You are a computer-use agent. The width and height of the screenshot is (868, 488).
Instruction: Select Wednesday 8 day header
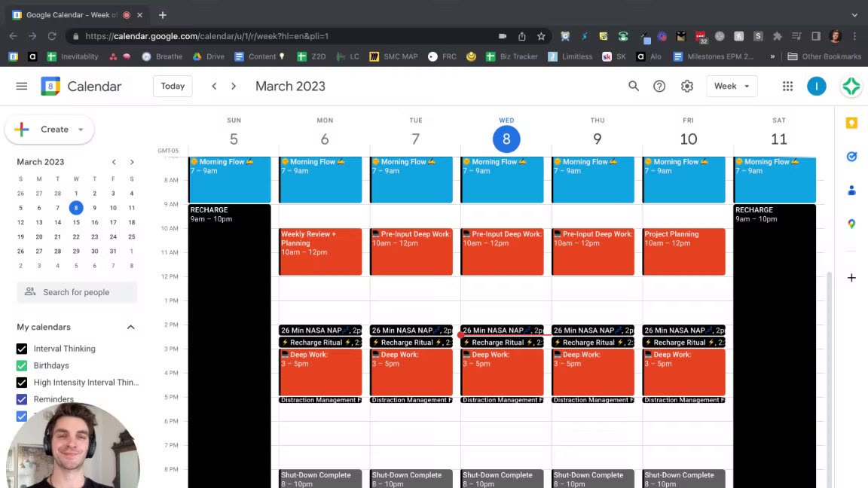506,139
